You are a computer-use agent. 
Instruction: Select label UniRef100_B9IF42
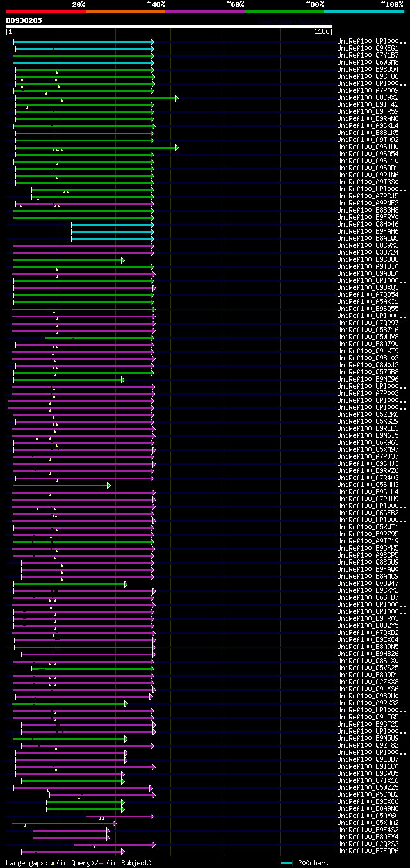pos(368,105)
